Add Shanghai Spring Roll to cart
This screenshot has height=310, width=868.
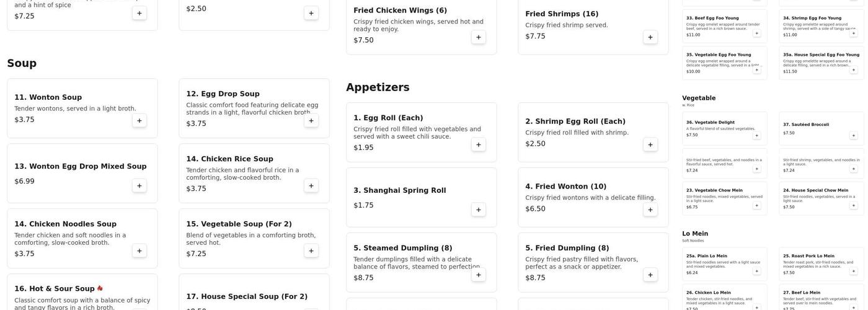coord(478,210)
